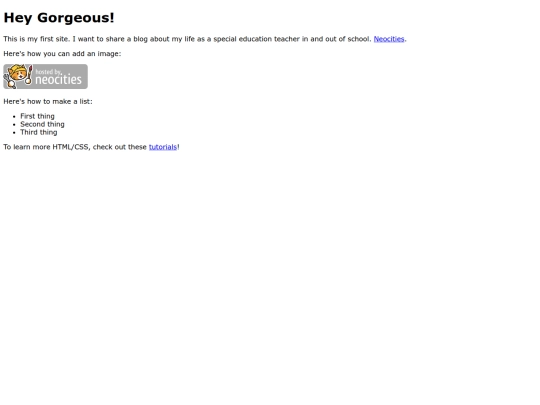Click the bullet beside 'Second thing'
The image size is (540, 405).
click(14, 125)
